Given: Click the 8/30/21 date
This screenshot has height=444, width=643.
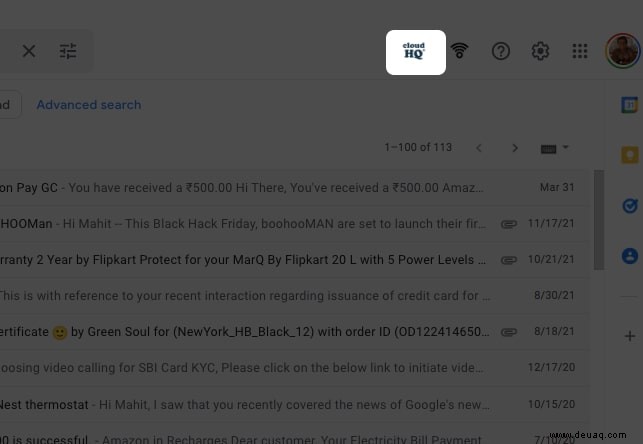Looking at the screenshot, I should point(554,295).
